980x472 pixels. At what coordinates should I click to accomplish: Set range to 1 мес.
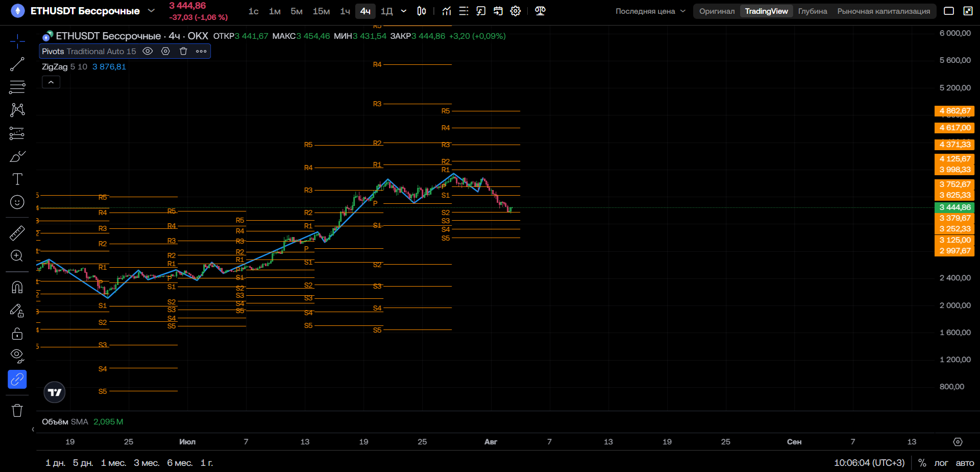113,463
